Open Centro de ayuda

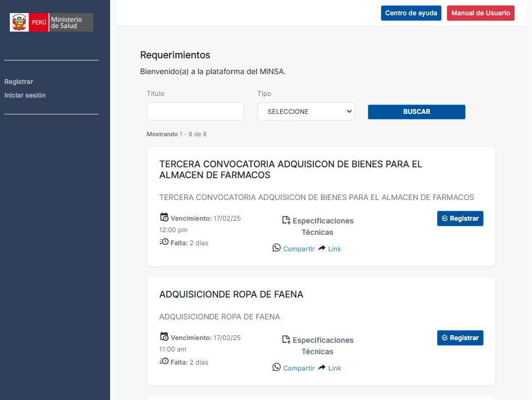411,13
